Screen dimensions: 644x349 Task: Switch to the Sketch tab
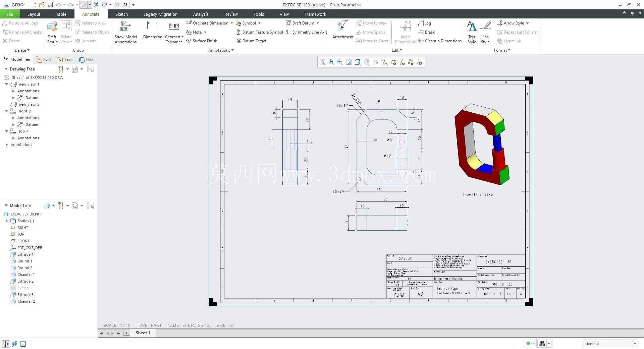[x=121, y=14]
